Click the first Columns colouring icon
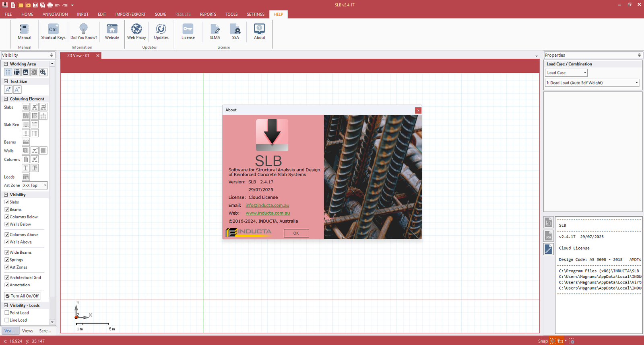Image resolution: width=644 pixels, height=345 pixels. tap(26, 159)
